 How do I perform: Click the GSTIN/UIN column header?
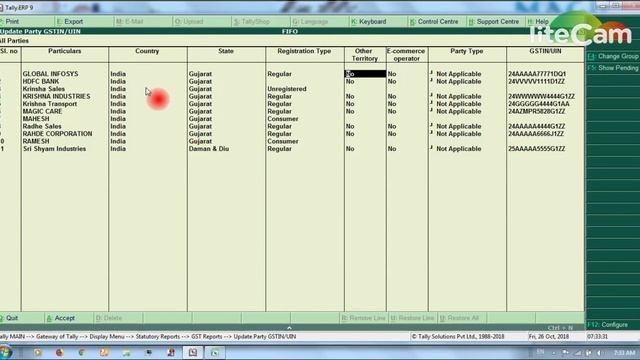pyautogui.click(x=545, y=51)
